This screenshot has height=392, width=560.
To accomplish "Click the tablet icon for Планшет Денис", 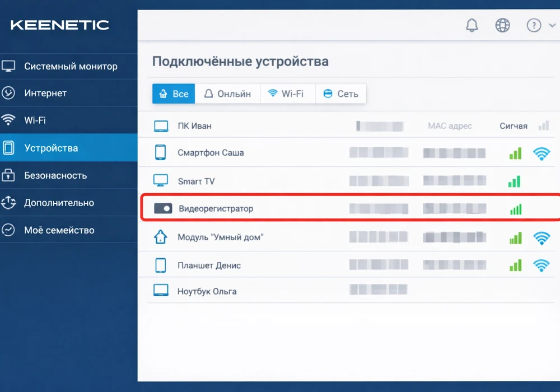I will point(161,265).
